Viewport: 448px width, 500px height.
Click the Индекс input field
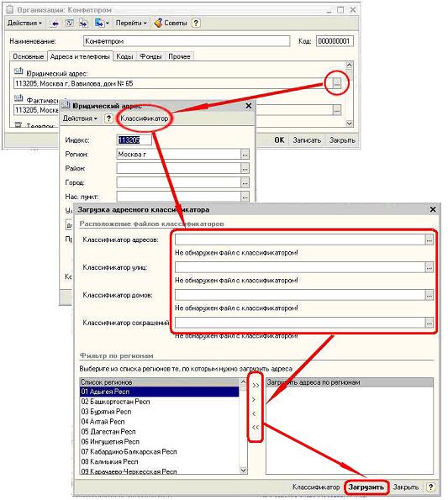(134, 140)
